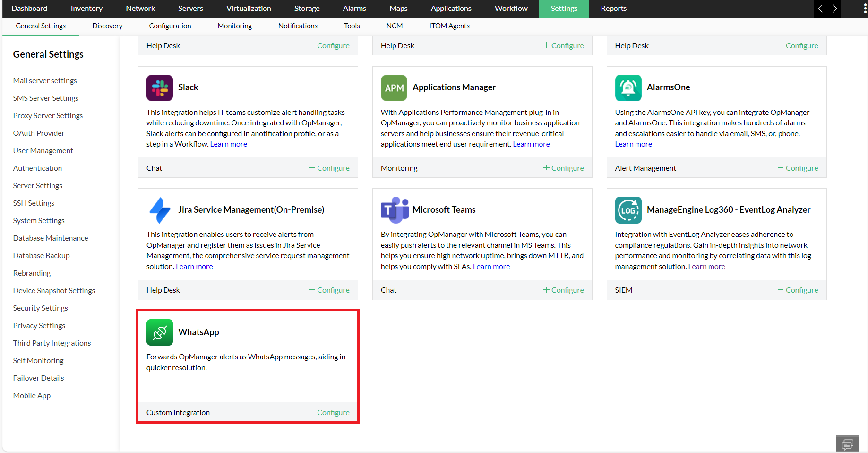The image size is (868, 453).
Task: Open Third Party Integrations
Action: tap(52, 343)
